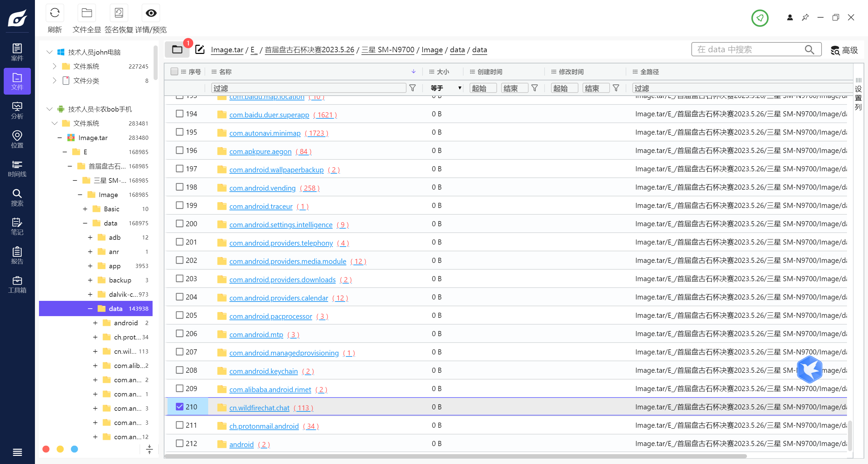The width and height of the screenshot is (868, 464).
Task: Click the Image breadcrumb path segment
Action: [432, 50]
